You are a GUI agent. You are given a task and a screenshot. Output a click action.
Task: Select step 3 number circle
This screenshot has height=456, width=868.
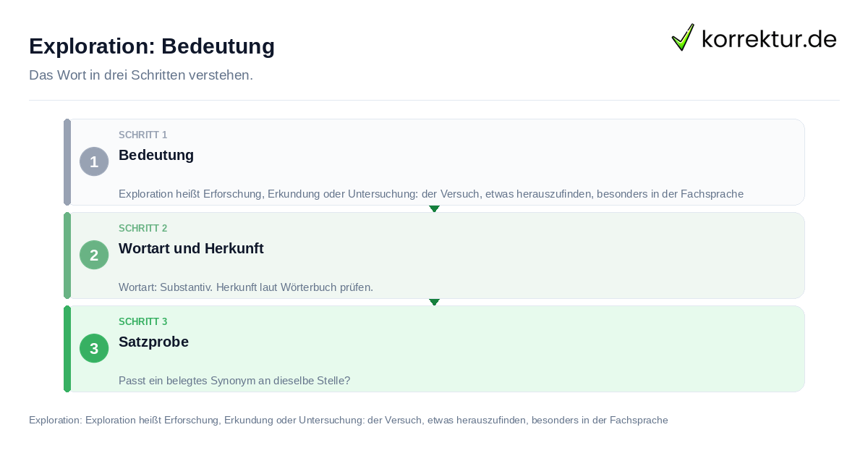coord(94,348)
